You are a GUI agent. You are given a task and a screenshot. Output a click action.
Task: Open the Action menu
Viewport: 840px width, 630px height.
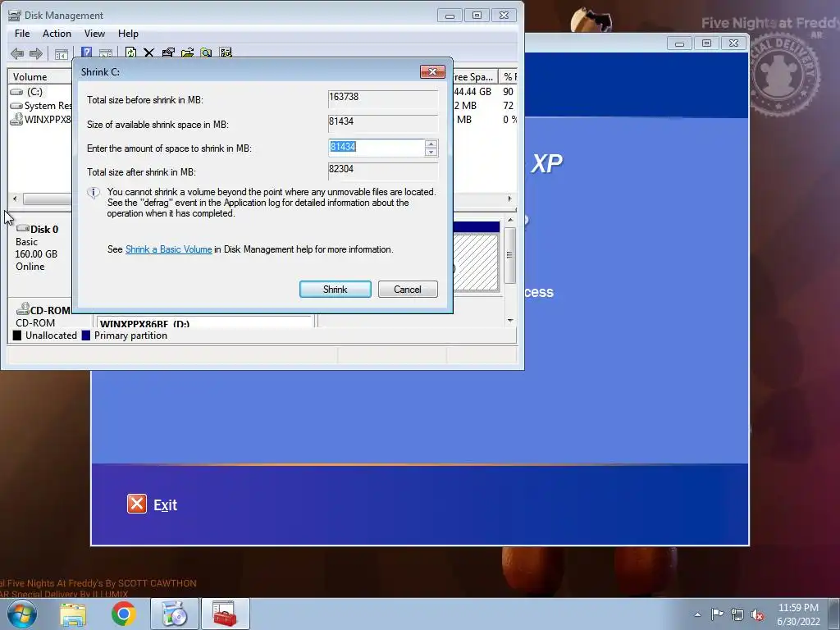(57, 33)
